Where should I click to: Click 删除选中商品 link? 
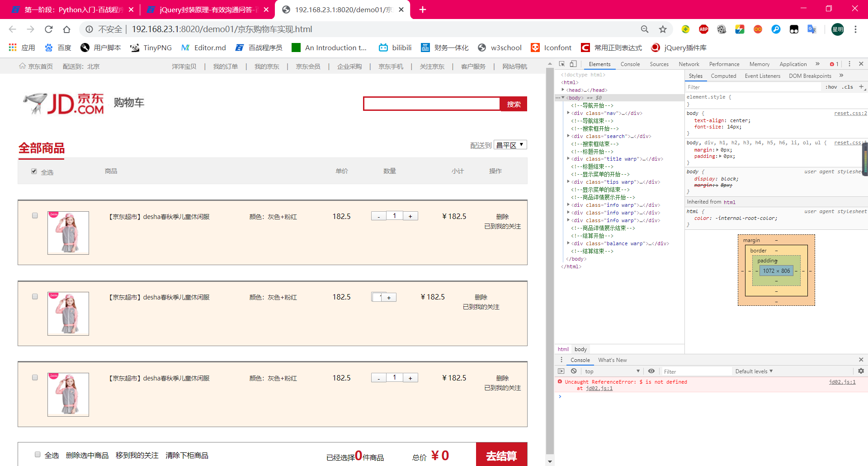pyautogui.click(x=87, y=455)
